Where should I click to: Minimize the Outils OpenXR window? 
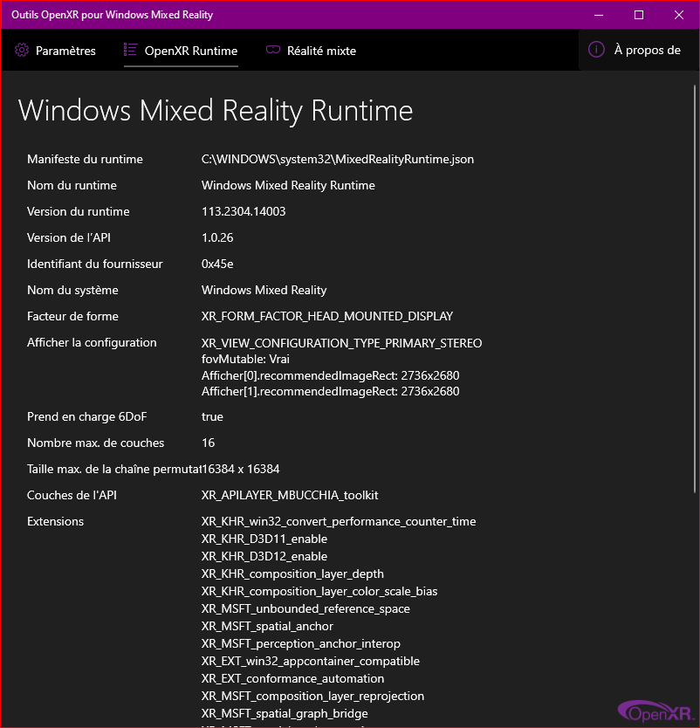pos(599,15)
